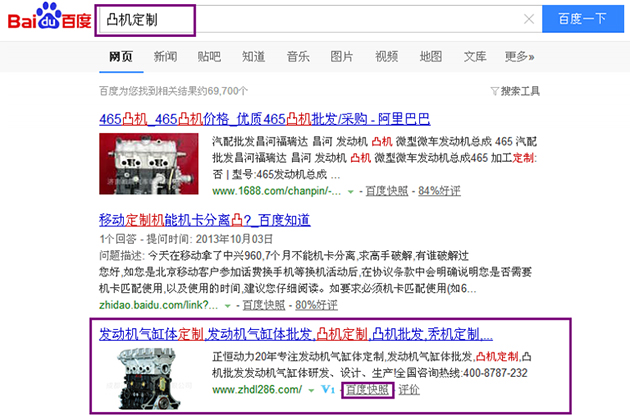Select the 贴吧 tab
Viewport: 630px width, 417px height.
[x=210, y=56]
